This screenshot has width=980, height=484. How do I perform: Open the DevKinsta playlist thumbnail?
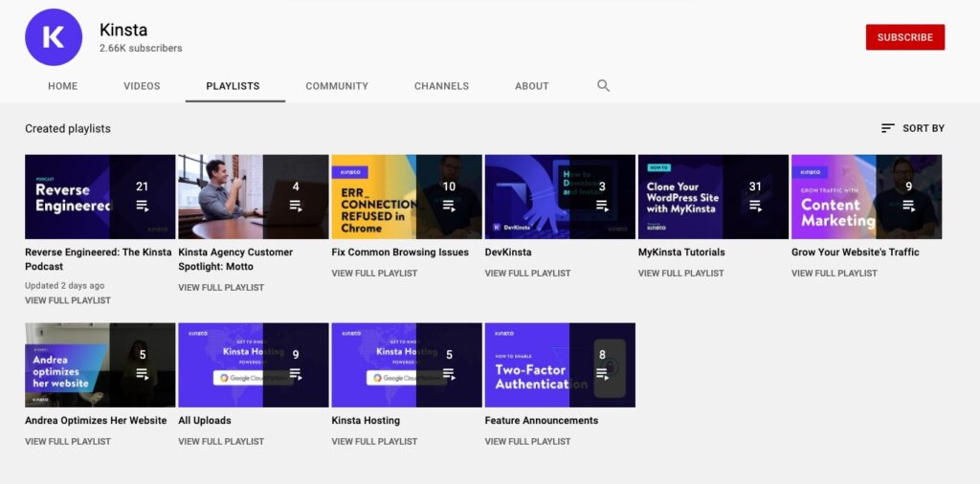tap(560, 197)
